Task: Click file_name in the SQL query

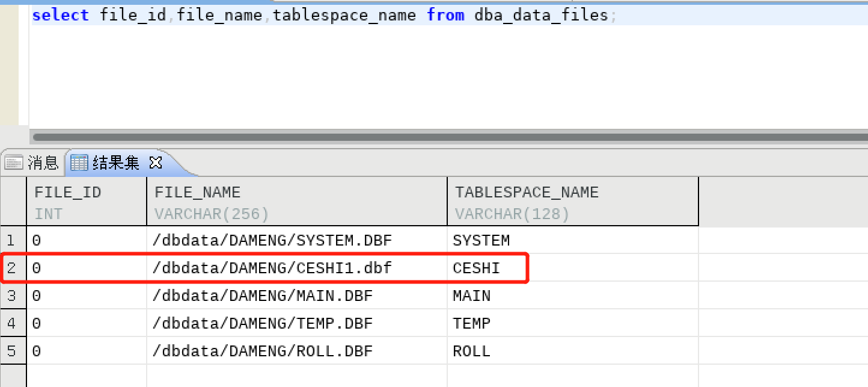Action: (219, 15)
